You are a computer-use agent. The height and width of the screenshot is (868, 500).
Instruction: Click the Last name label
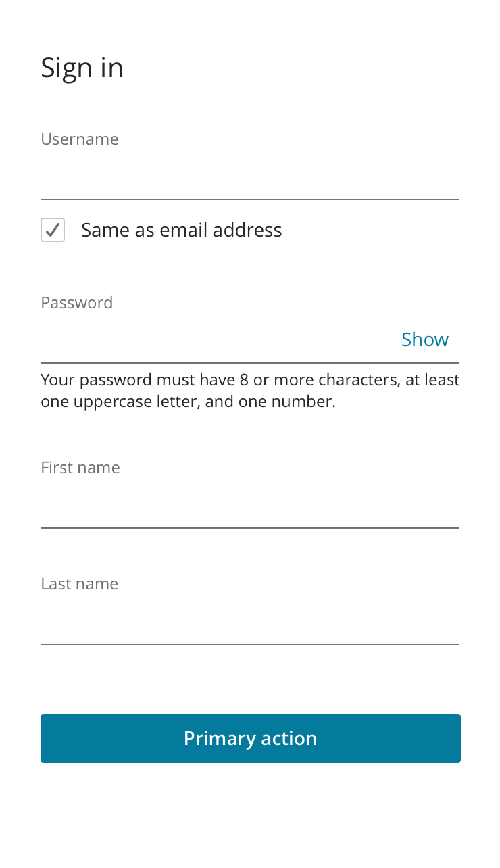coord(80,584)
